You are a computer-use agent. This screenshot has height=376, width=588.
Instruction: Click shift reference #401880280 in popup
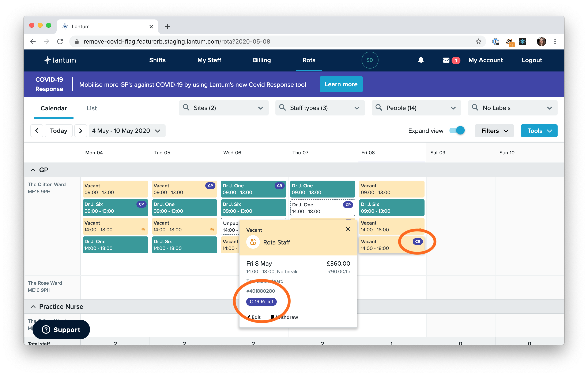pyautogui.click(x=260, y=291)
